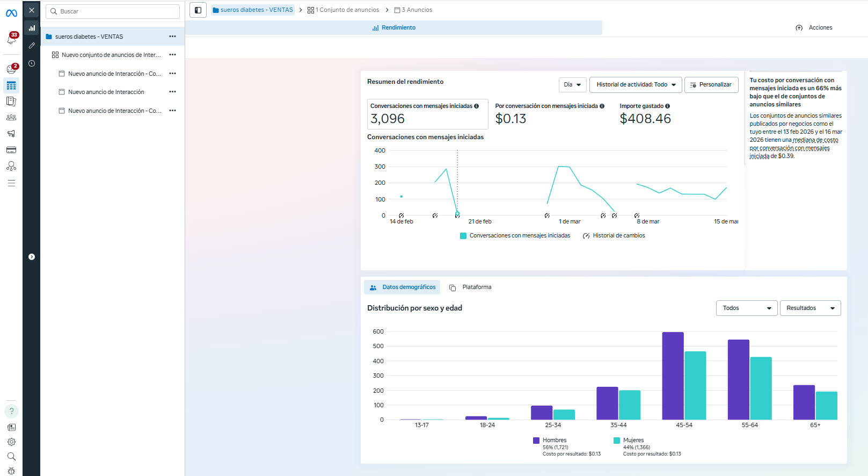Image resolution: width=868 pixels, height=476 pixels.
Task: Open the help question mark icon
Action: click(11, 411)
